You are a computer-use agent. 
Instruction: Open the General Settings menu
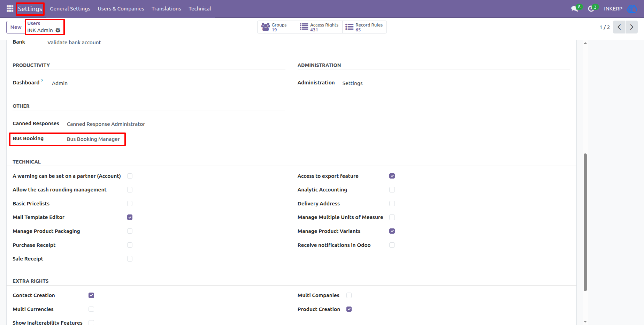(70, 9)
